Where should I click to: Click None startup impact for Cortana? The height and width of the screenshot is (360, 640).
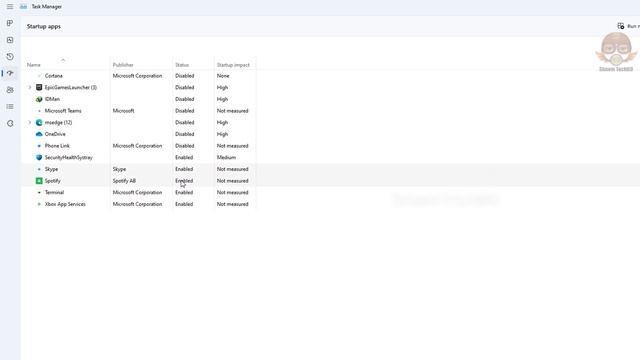[x=223, y=76]
